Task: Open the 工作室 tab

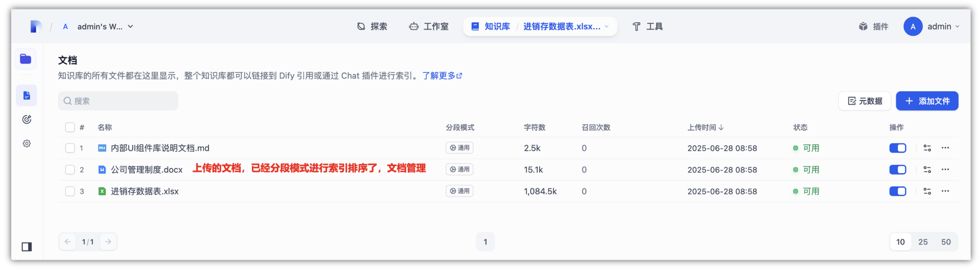Action: [x=429, y=26]
